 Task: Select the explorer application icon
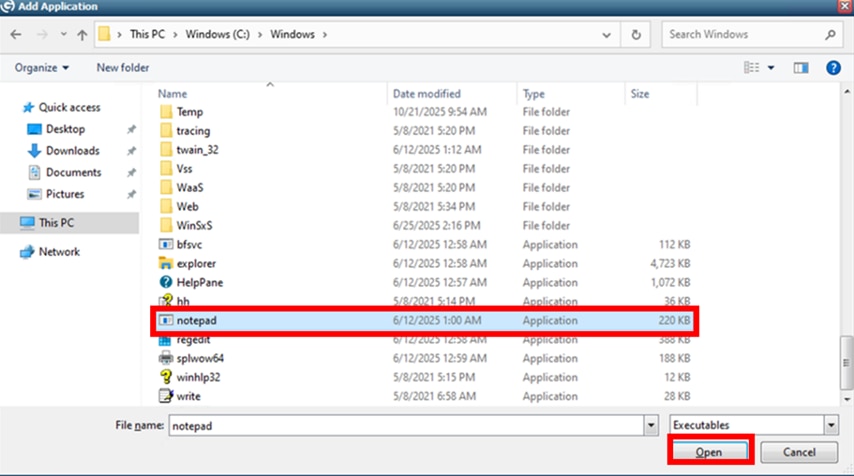pos(166,264)
